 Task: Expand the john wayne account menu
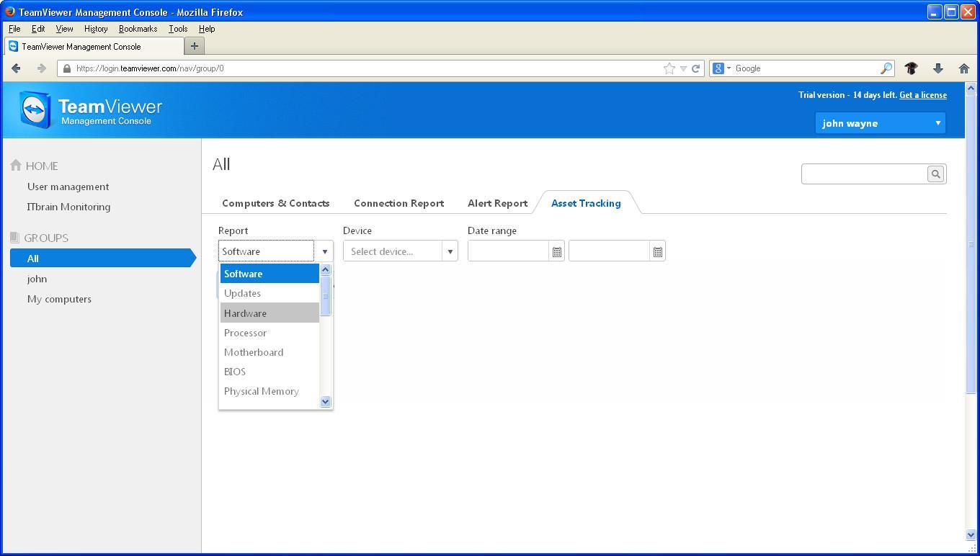click(x=880, y=123)
